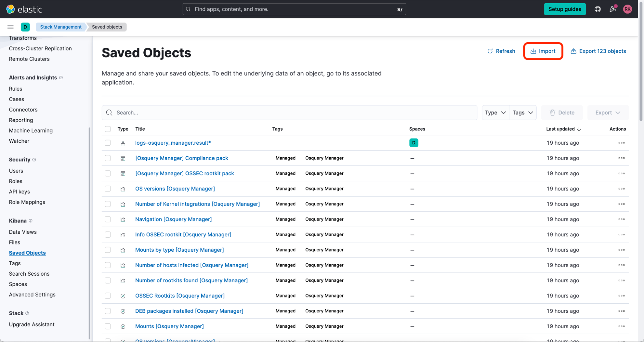Screen dimensions: 644x342
Task: Click the type icon for Compliance pack row
Action: [x=123, y=158]
